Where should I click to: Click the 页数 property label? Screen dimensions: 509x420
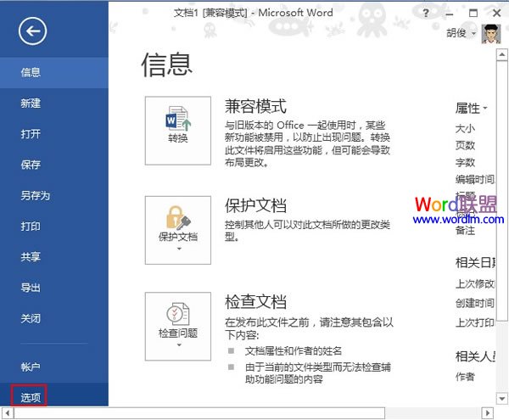(x=465, y=145)
